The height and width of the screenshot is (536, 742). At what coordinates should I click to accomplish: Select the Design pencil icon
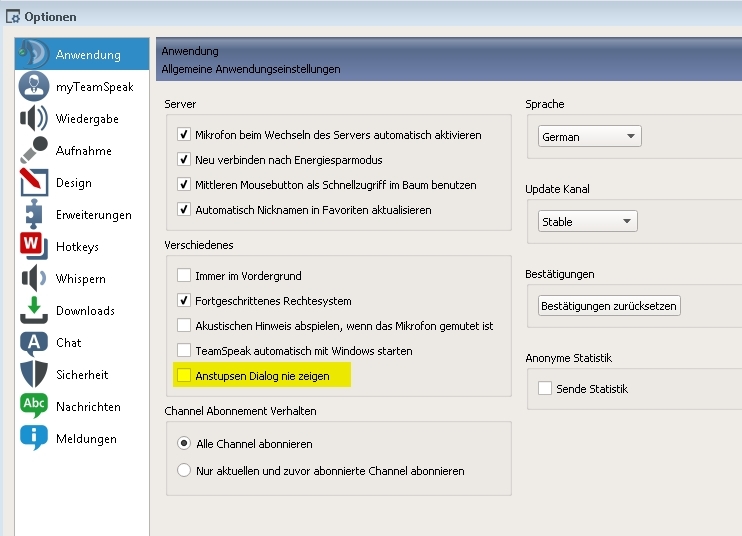click(x=34, y=182)
